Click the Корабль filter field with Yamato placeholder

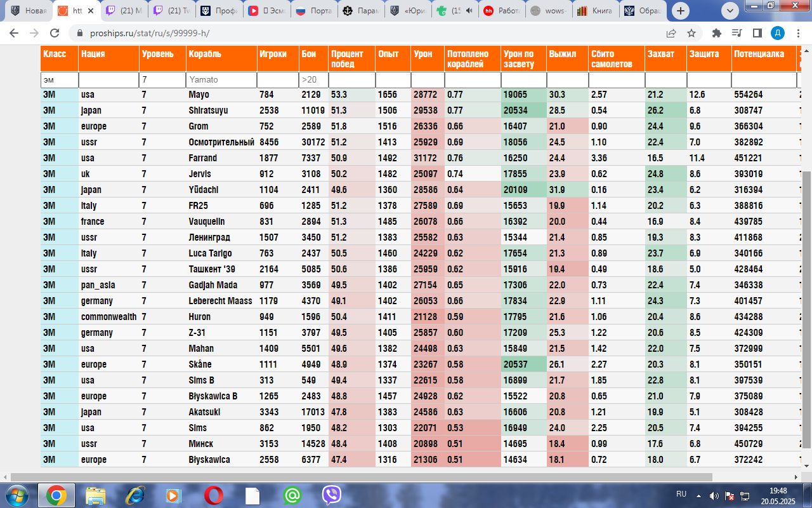pos(221,80)
